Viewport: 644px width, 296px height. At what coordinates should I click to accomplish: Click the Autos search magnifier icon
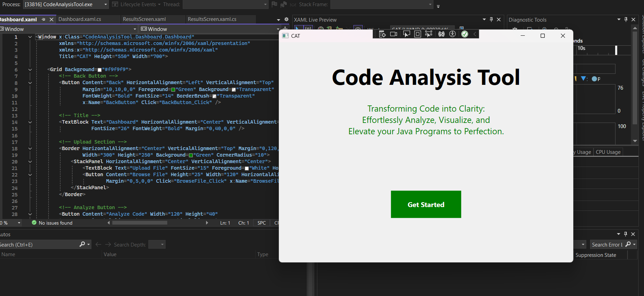tap(82, 244)
